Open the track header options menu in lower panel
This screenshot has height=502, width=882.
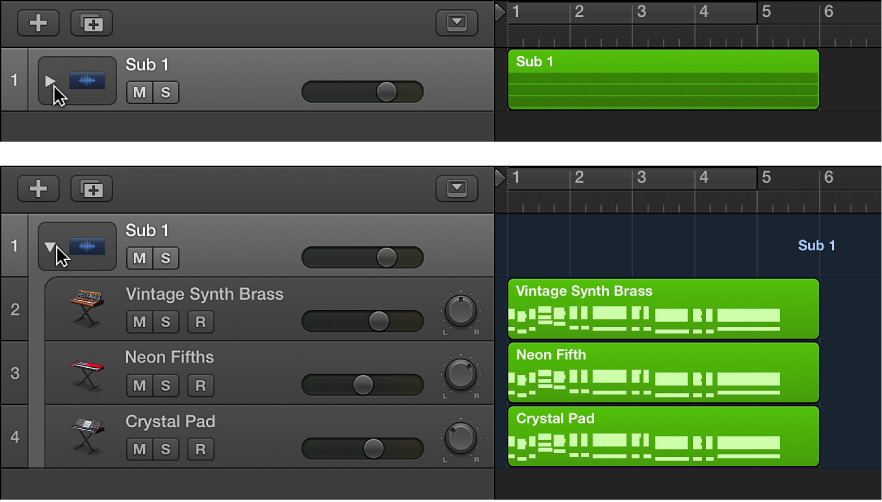[457, 189]
